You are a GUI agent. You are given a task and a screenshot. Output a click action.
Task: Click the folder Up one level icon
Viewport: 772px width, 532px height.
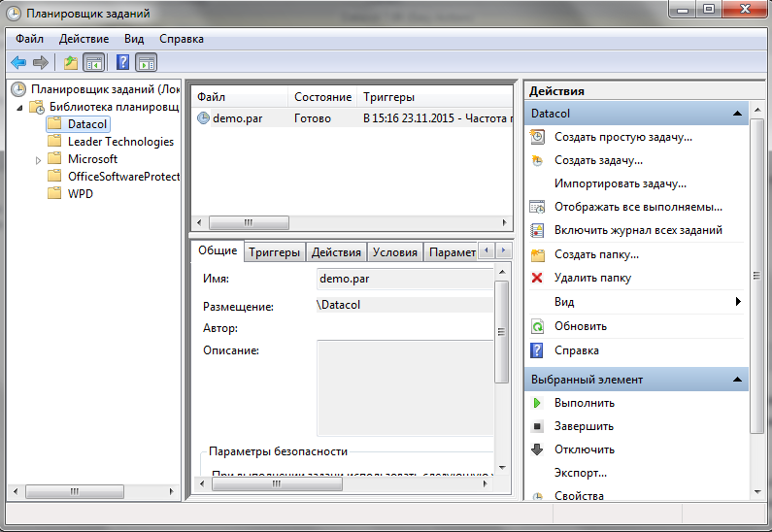click(x=71, y=62)
